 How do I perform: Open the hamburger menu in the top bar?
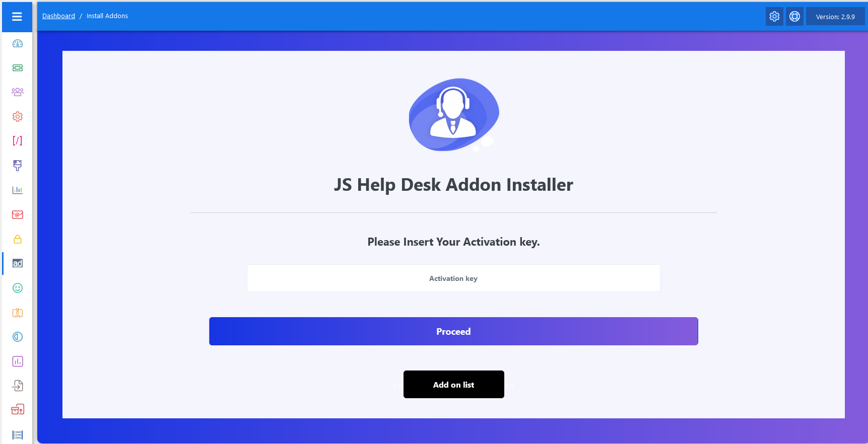pyautogui.click(x=17, y=17)
